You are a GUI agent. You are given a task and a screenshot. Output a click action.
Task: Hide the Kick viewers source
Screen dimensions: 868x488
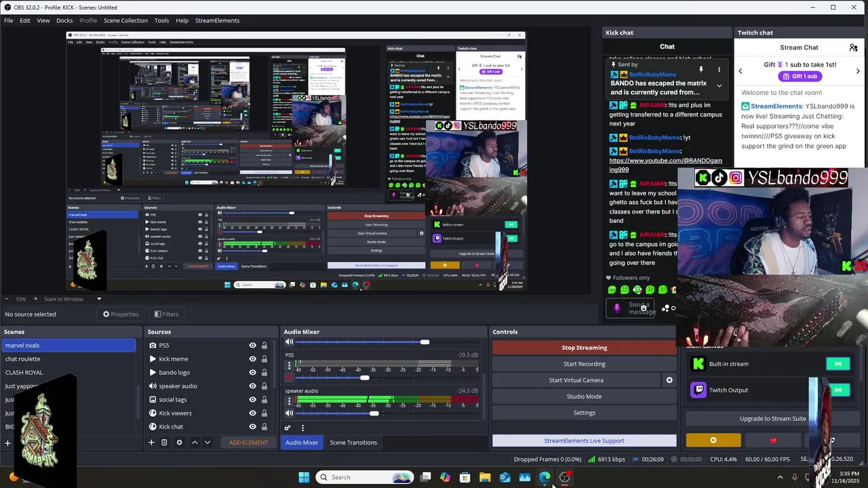coord(253,413)
